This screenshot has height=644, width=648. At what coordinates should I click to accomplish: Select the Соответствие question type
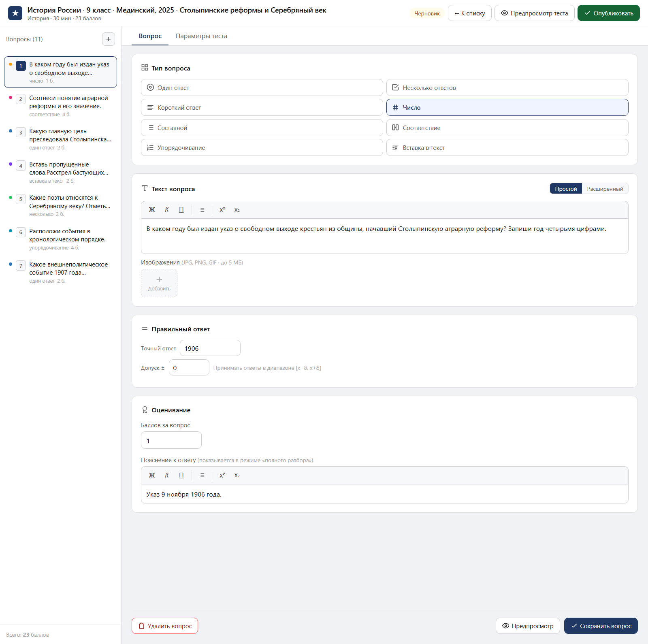tap(507, 128)
